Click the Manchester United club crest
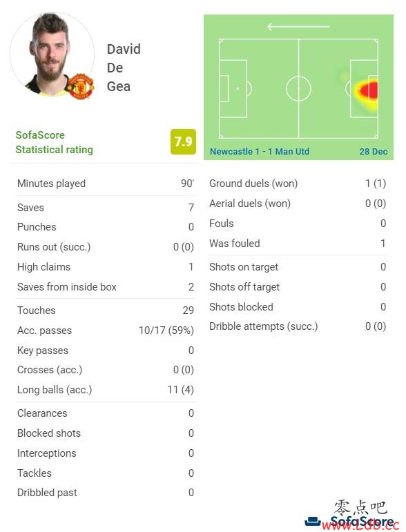 (81, 86)
